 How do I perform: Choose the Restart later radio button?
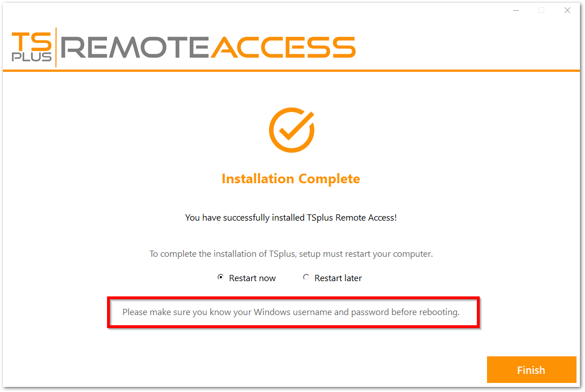point(306,278)
